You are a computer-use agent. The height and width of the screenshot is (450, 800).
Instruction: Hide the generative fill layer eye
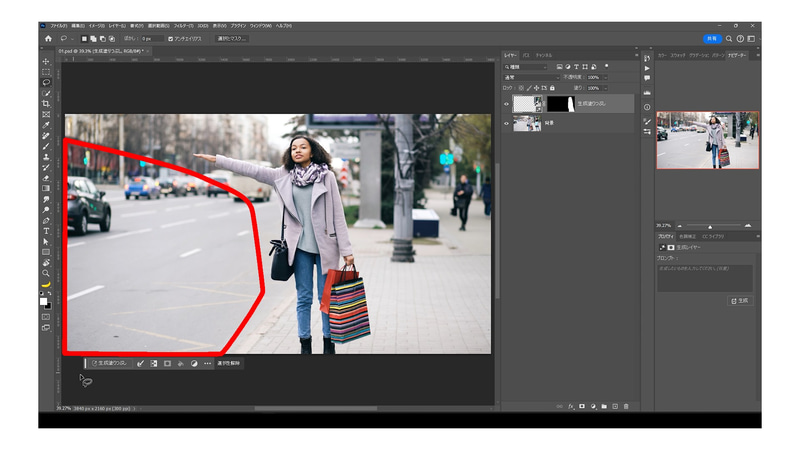[x=507, y=104]
